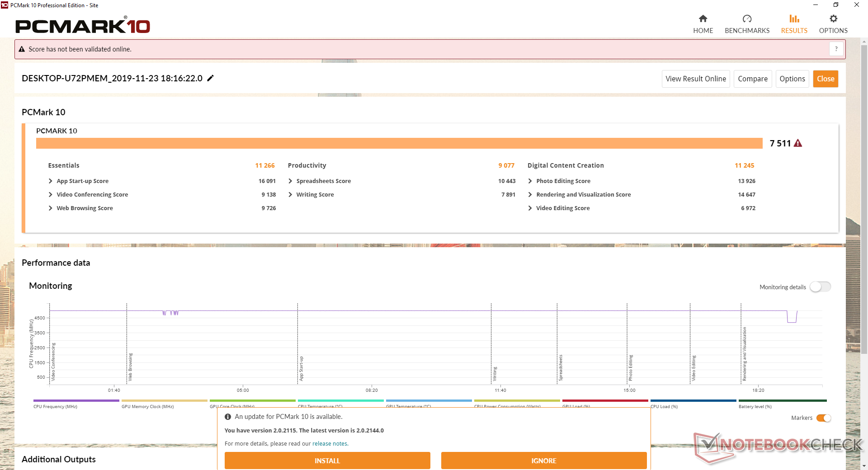The width and height of the screenshot is (868, 470).
Task: Turn off the Markers switch
Action: [x=824, y=418]
